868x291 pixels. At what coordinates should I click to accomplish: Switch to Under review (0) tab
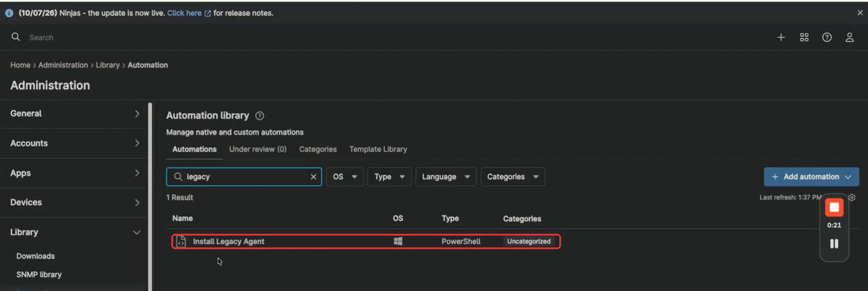click(258, 149)
